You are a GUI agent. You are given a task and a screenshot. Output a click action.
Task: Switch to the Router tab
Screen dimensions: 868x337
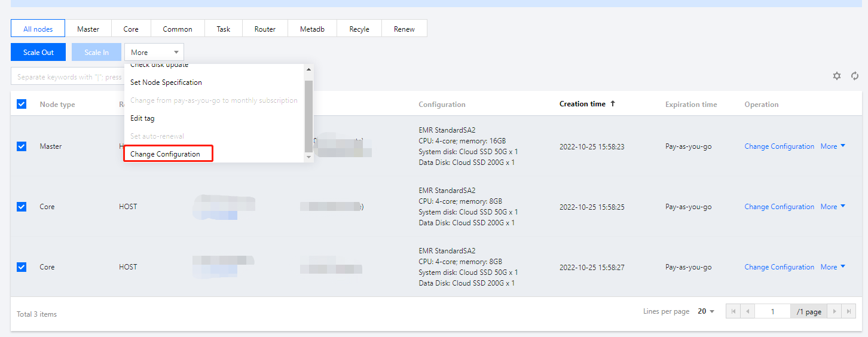click(x=265, y=29)
